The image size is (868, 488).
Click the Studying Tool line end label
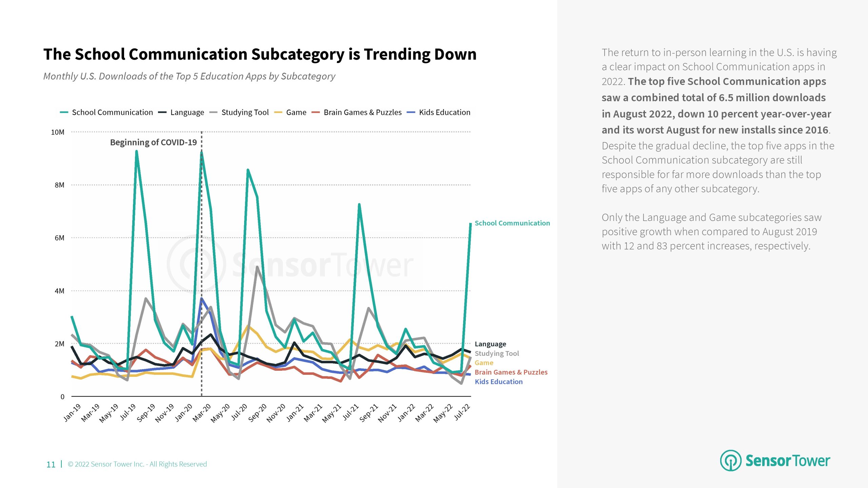497,353
